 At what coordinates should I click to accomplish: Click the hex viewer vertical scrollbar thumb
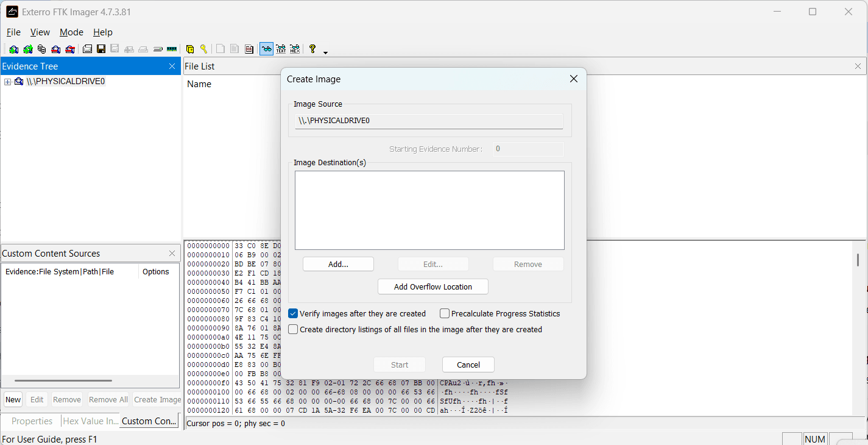pos(858,260)
